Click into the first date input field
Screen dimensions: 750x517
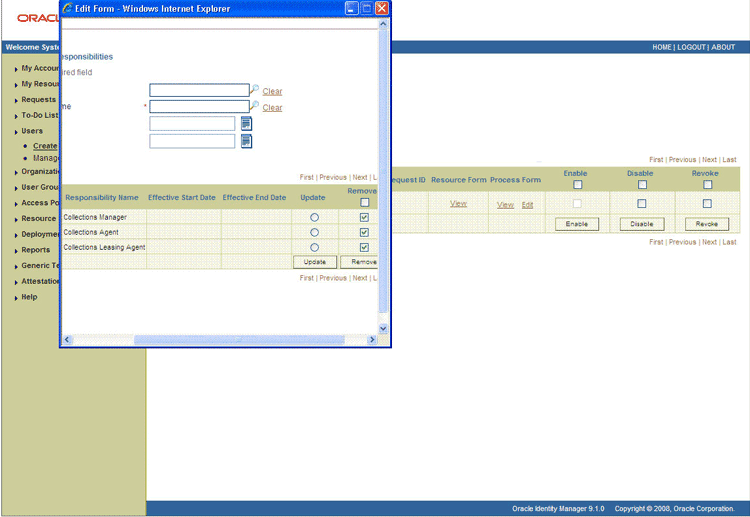192,124
